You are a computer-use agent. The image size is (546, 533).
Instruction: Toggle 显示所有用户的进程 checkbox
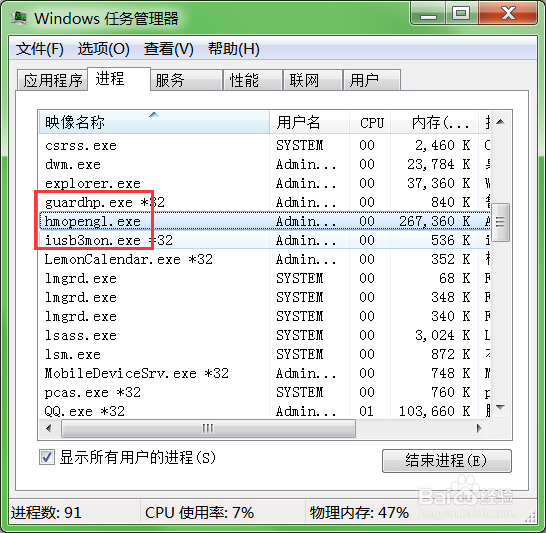coord(47,457)
